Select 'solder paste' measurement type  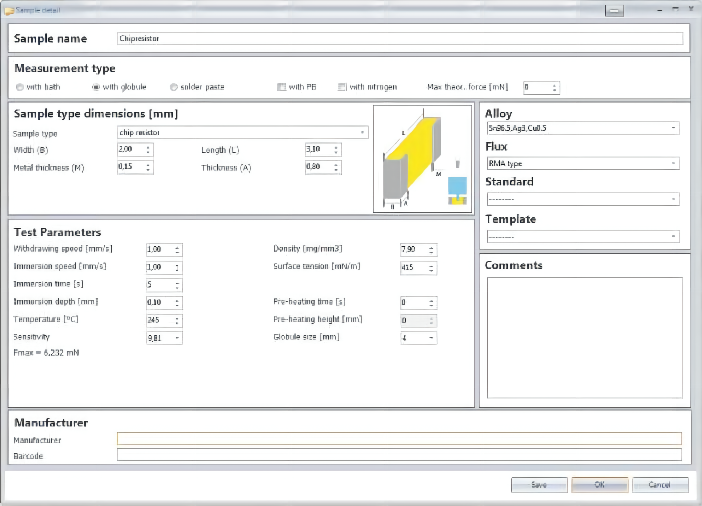click(174, 87)
